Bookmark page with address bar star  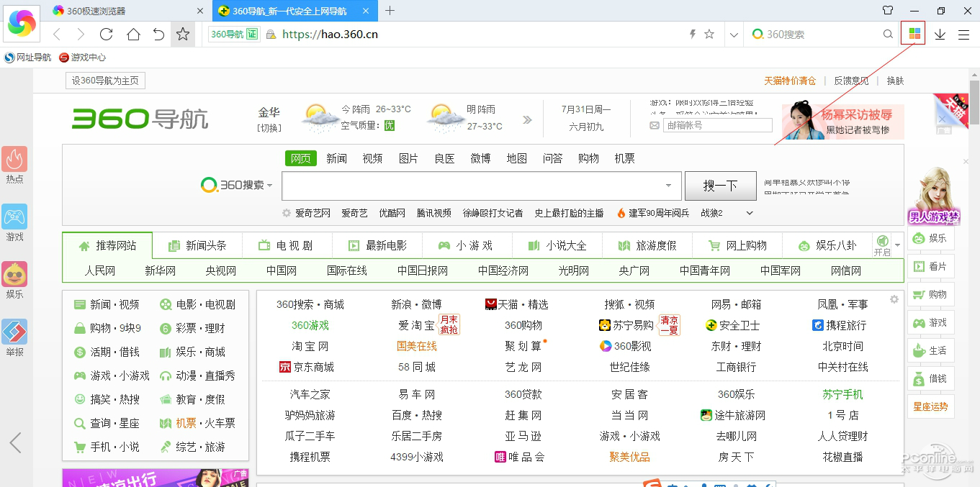pos(709,35)
